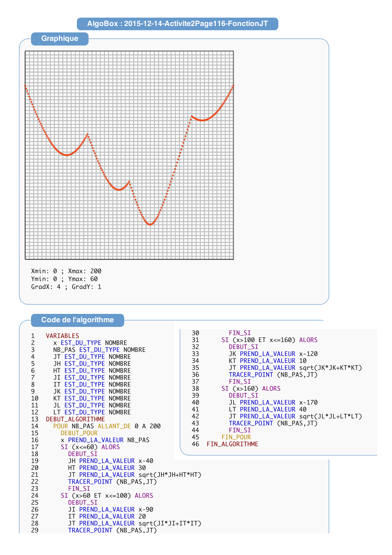The height and width of the screenshot is (555, 392).
Task: Click the AlgoBox title header
Action: [177, 24]
